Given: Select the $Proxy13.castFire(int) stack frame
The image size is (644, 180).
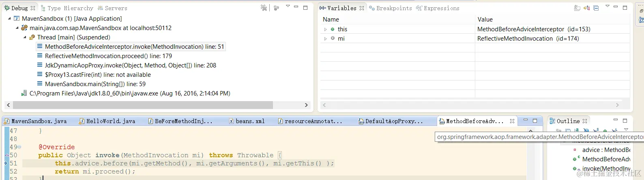Looking at the screenshot, I should click(x=94, y=75).
